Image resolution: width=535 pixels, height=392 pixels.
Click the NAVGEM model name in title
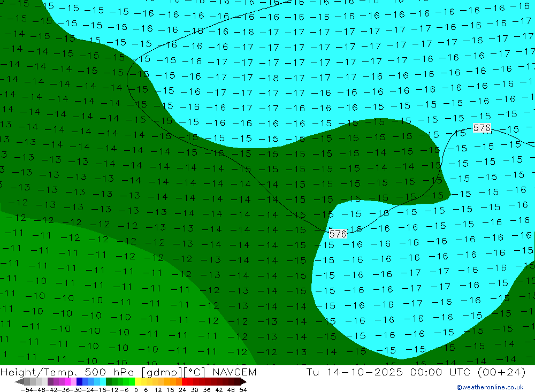[x=234, y=372]
